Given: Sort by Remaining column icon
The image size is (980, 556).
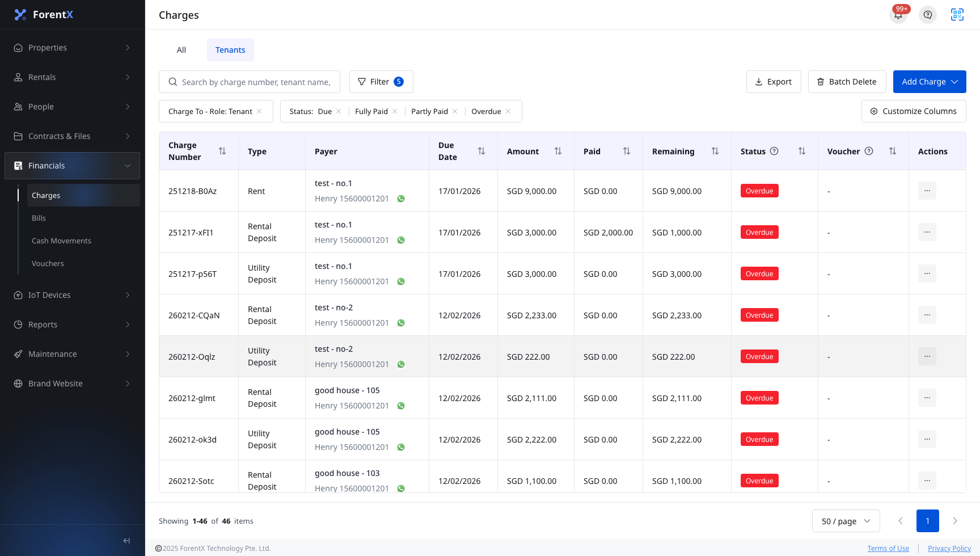Looking at the screenshot, I should pos(715,151).
